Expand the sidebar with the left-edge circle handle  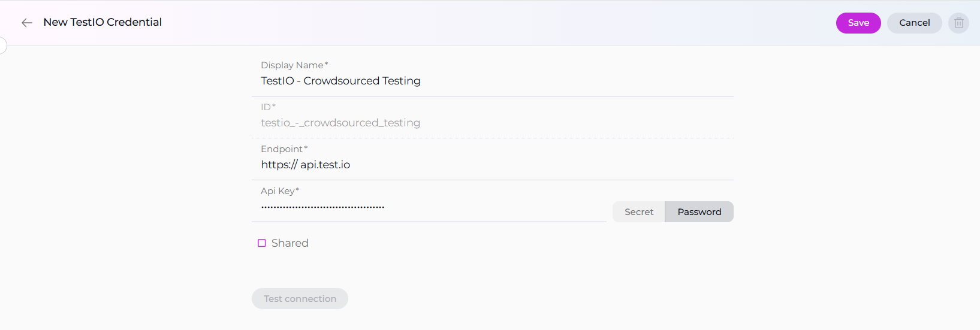(x=2, y=45)
